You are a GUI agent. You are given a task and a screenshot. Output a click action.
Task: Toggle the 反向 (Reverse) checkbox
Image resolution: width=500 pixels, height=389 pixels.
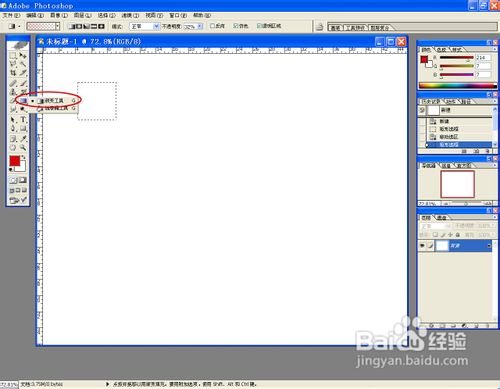tap(212, 26)
